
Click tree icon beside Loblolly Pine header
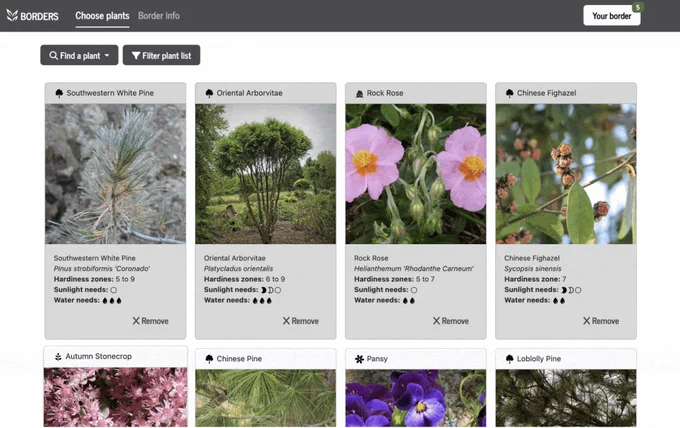(x=510, y=359)
